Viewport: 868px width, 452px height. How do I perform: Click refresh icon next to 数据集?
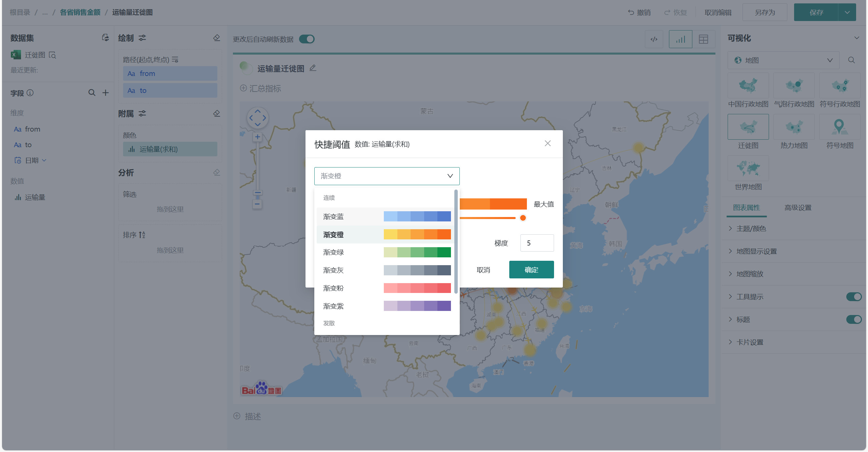105,38
